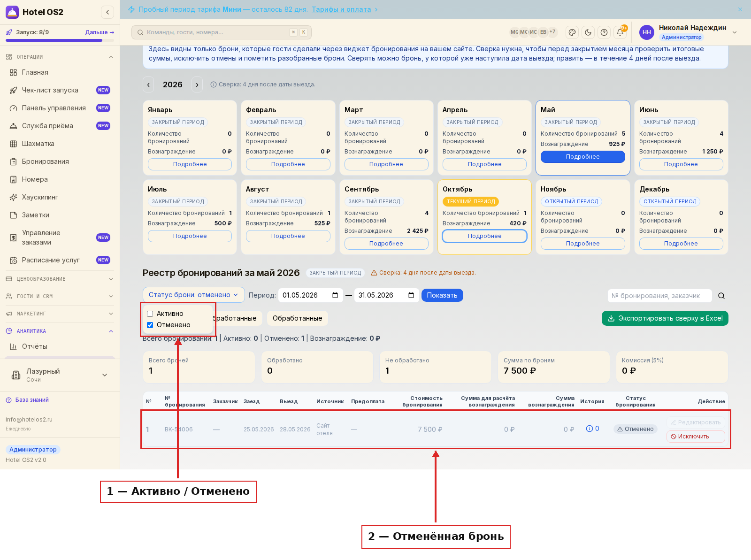
Task: Check the Активно checkbox
Action: pyautogui.click(x=150, y=314)
